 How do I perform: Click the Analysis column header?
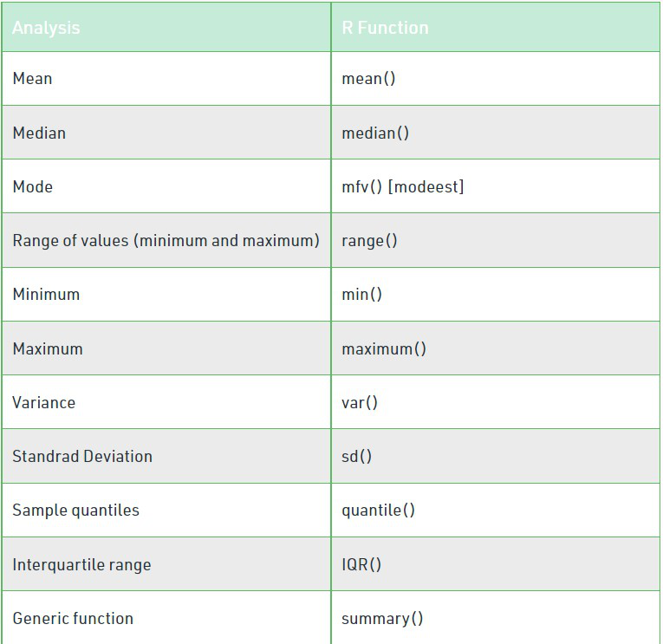pos(46,28)
